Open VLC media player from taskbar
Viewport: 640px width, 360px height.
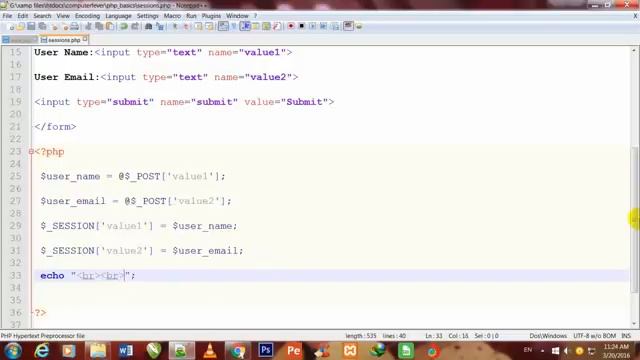click(x=210, y=351)
